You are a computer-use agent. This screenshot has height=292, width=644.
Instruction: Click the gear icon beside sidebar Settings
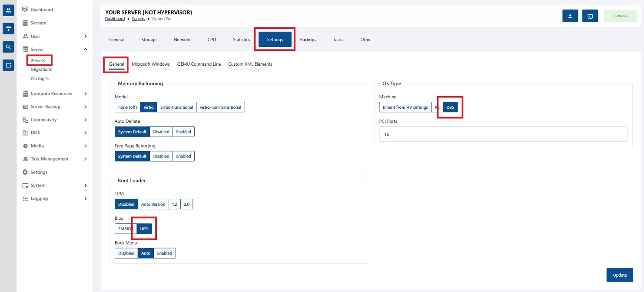pos(25,172)
